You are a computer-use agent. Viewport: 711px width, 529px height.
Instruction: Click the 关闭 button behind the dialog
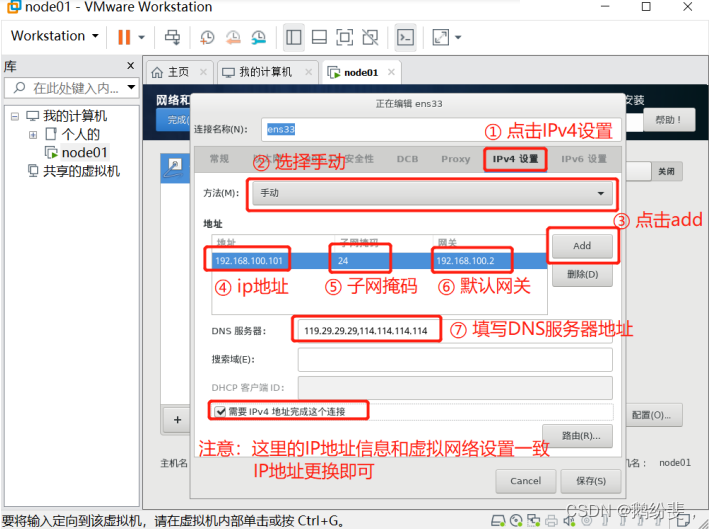pos(666,171)
